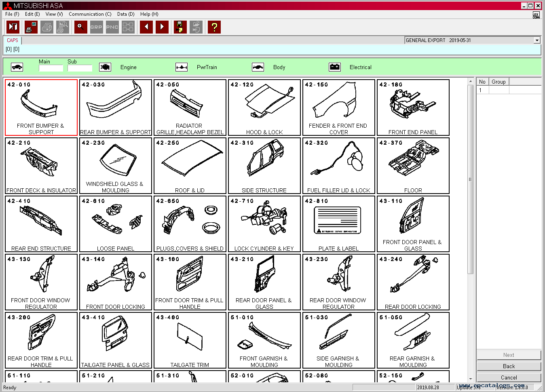This screenshot has height=392, width=545.
Task: Click the greyed open folder icon
Action: 196,27
